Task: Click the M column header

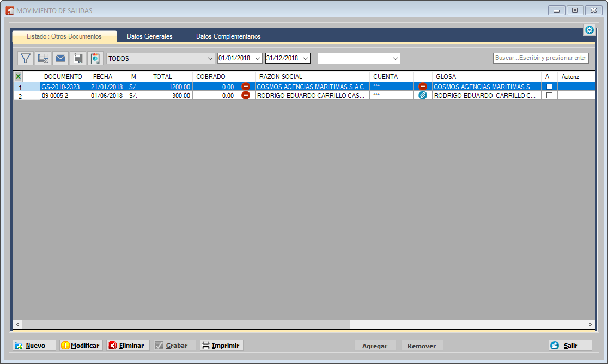Action: (x=138, y=76)
